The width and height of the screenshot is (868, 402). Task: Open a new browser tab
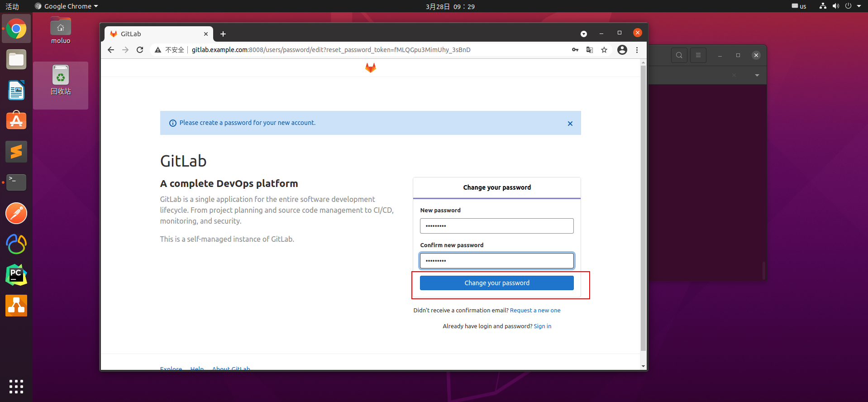point(223,34)
